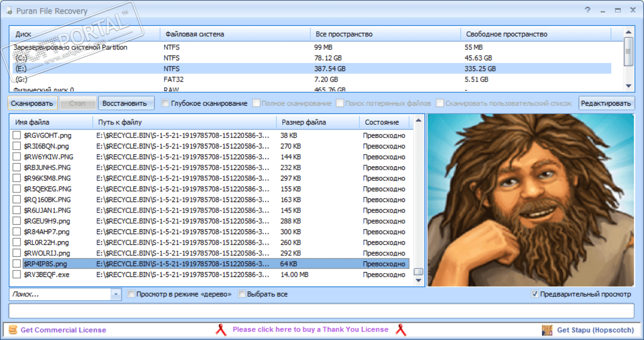The width and height of the screenshot is (644, 340).
Task: Check the Выбрать все box
Action: pyautogui.click(x=242, y=294)
